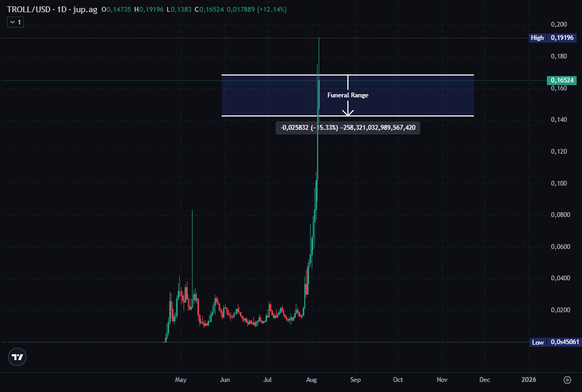
Task: Click the 0,200 price axis label
Action: click(559, 24)
